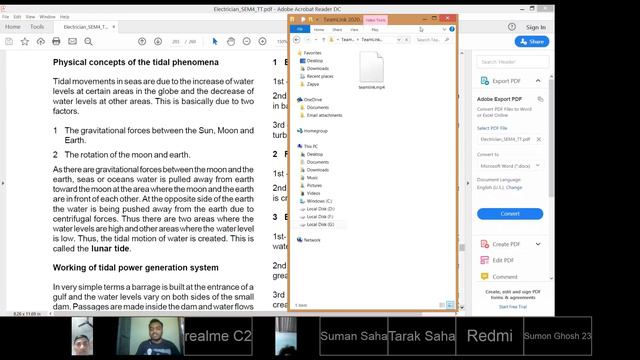Open the Acrobat help question mark icon
The width and height of the screenshot is (640, 360).
(512, 27)
